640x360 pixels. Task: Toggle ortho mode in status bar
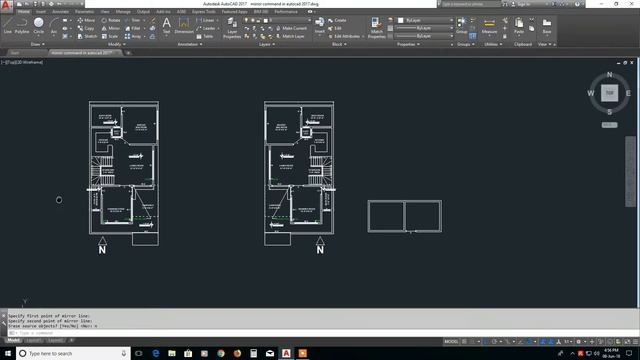click(x=486, y=342)
